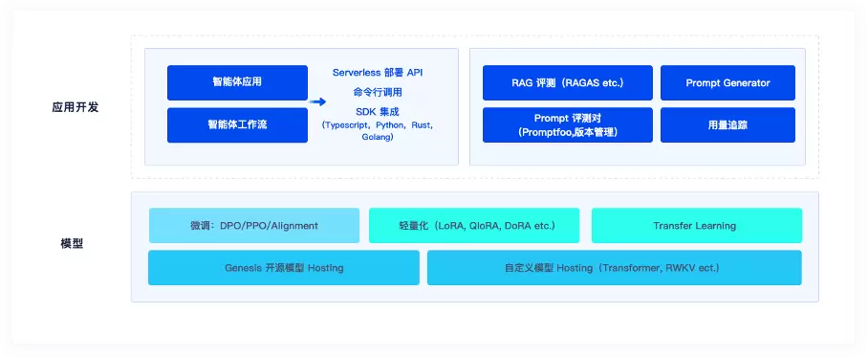Click the Prompt 评测对 (Promptfoo) block
This screenshot has width=868, height=358.
568,125
